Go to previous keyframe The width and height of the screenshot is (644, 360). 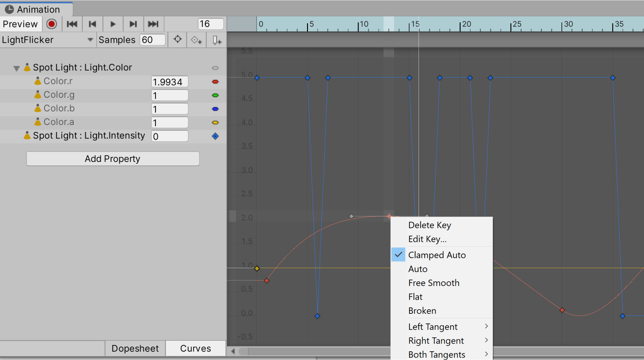(x=92, y=24)
